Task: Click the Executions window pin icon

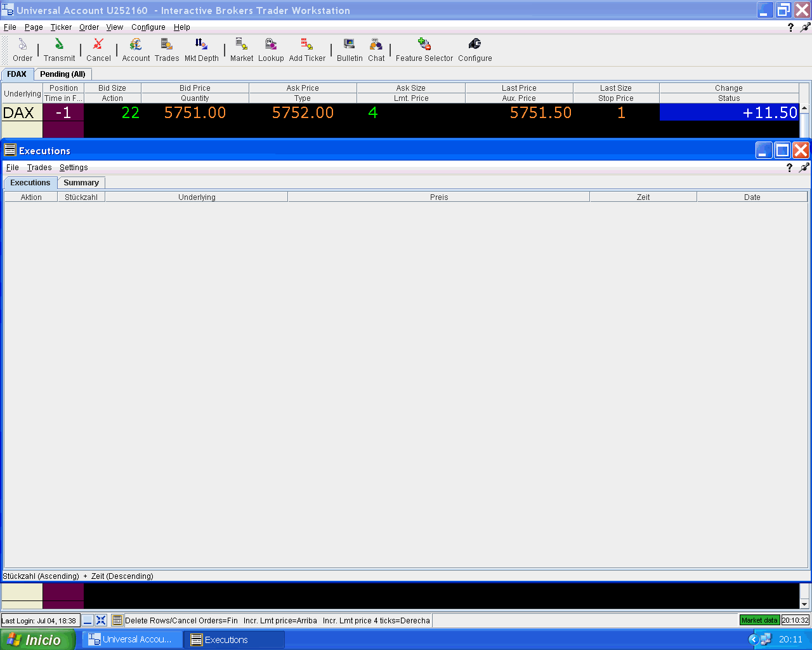Action: pyautogui.click(x=804, y=168)
